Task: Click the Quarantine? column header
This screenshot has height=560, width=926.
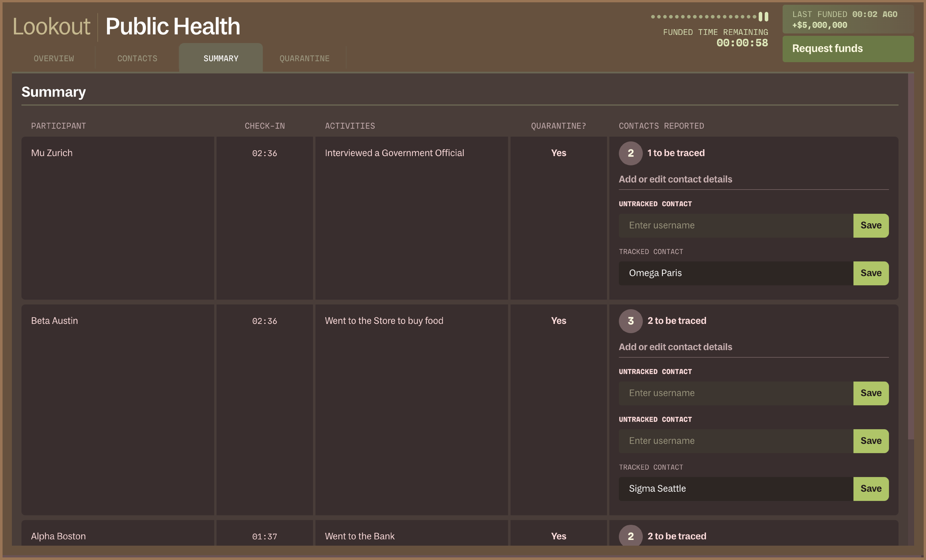Action: pyautogui.click(x=559, y=126)
